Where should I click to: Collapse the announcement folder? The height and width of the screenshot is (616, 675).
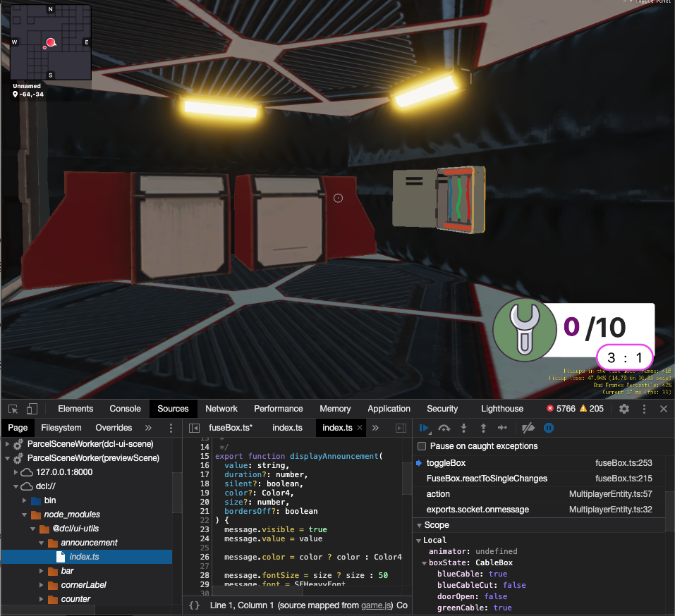pyautogui.click(x=42, y=543)
